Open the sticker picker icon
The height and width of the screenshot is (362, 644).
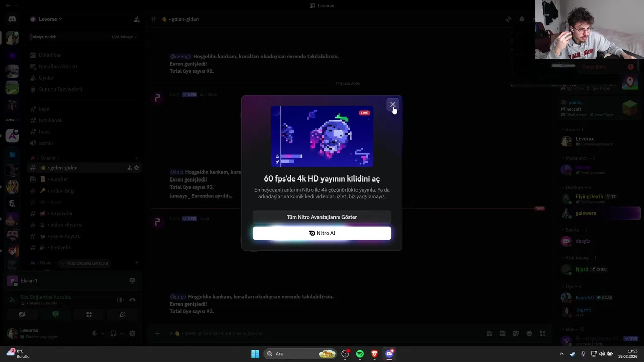516,333
